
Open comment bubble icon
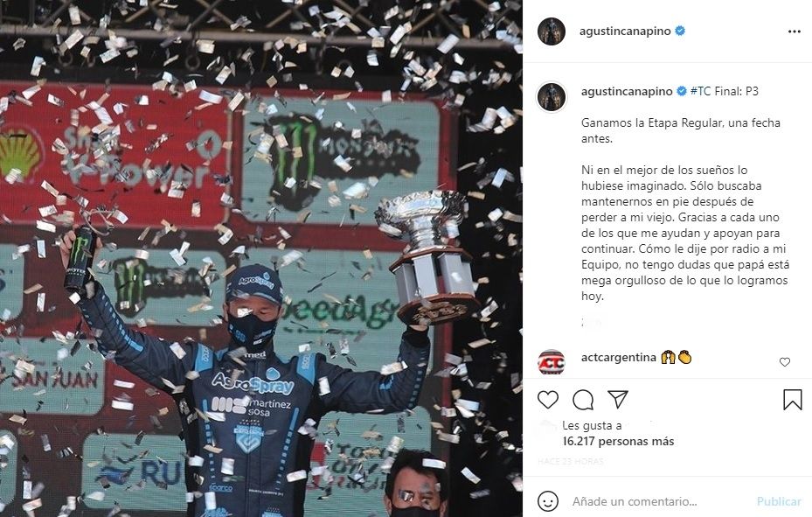(583, 400)
